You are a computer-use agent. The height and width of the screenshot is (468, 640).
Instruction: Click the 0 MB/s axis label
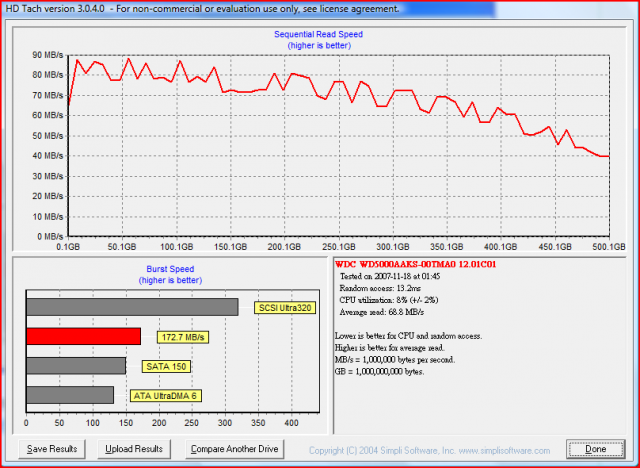coord(50,237)
